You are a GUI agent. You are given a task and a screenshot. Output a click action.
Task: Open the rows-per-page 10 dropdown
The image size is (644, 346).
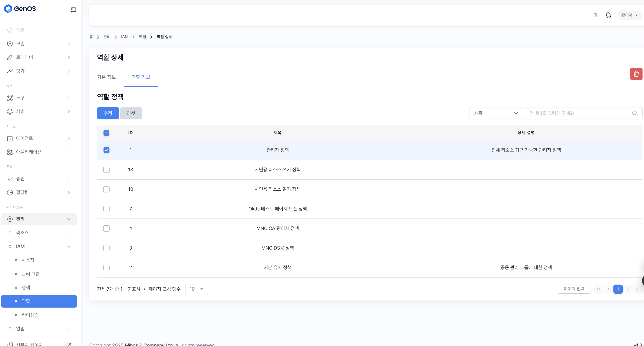pos(196,289)
